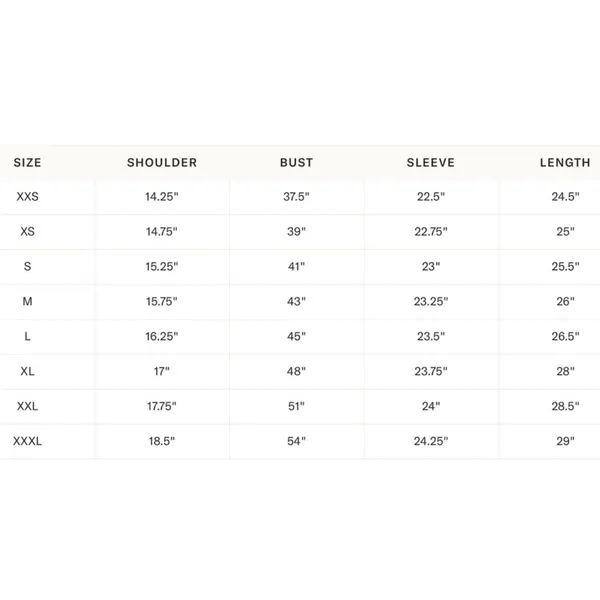Select the XL size row label
This screenshot has width=600, height=600.
click(x=27, y=371)
